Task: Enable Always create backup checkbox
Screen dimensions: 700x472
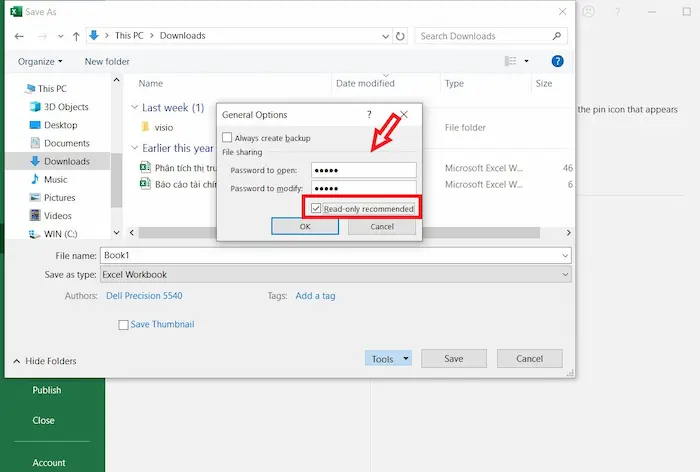Action: click(x=227, y=138)
